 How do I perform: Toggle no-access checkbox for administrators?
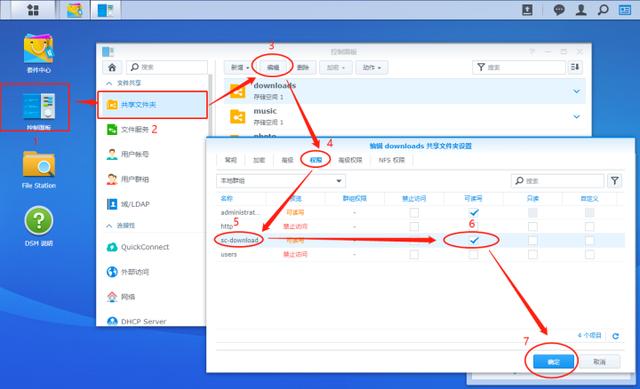pyautogui.click(x=414, y=213)
